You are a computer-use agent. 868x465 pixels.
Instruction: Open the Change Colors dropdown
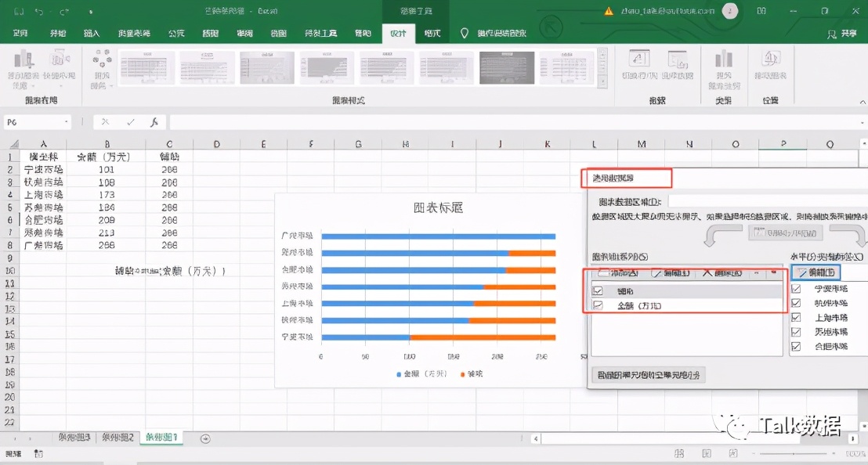(102, 69)
